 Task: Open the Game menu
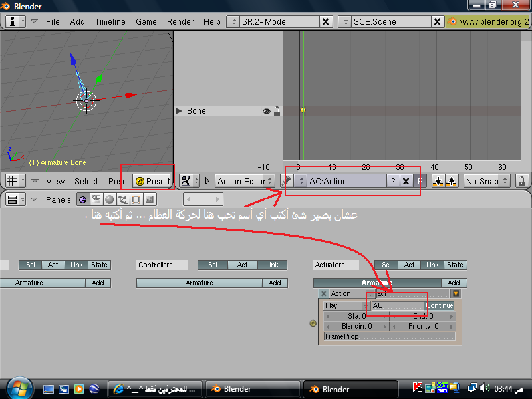point(146,22)
